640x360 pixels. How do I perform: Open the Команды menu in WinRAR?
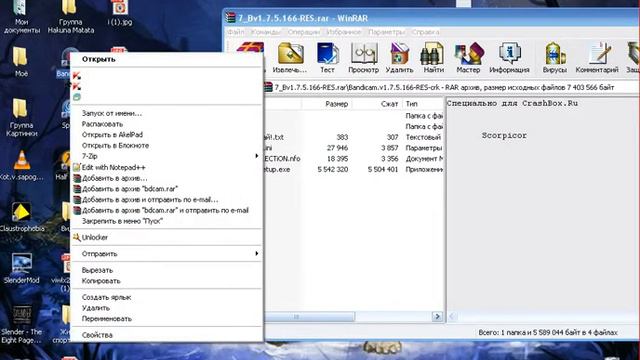tap(266, 32)
